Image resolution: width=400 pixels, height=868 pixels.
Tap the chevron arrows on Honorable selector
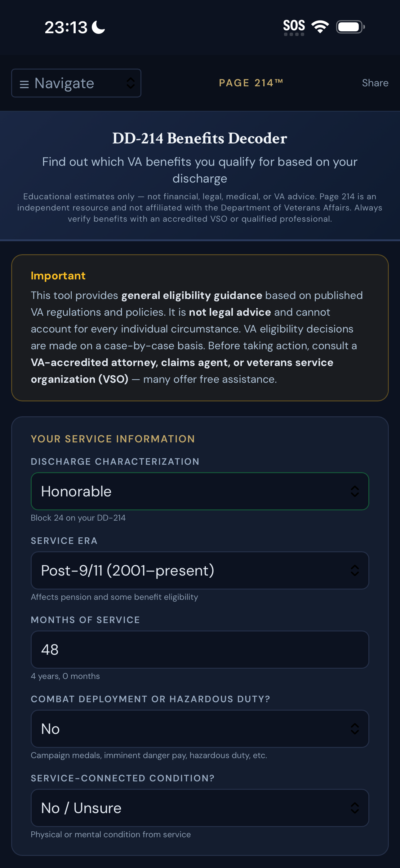(x=354, y=491)
